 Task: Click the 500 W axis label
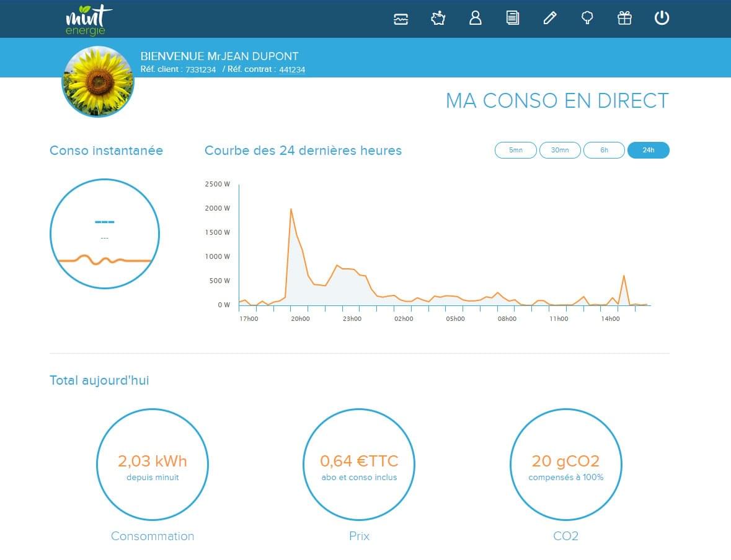[219, 281]
